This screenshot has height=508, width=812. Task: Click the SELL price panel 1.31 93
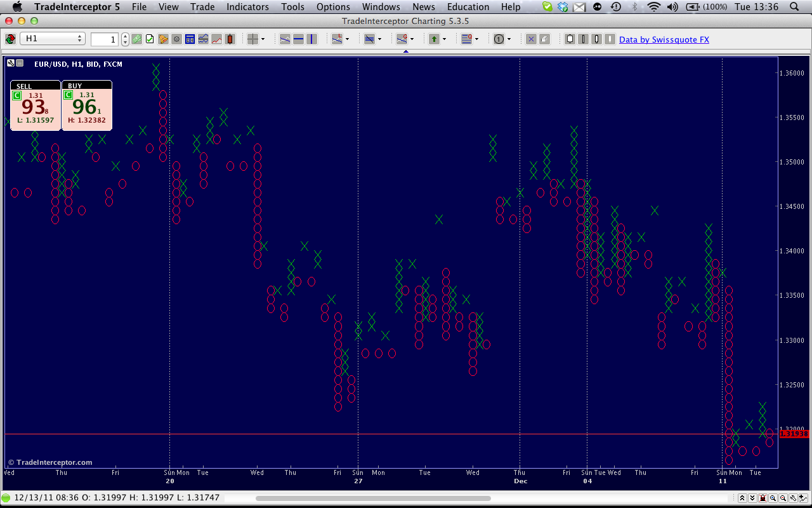36,105
